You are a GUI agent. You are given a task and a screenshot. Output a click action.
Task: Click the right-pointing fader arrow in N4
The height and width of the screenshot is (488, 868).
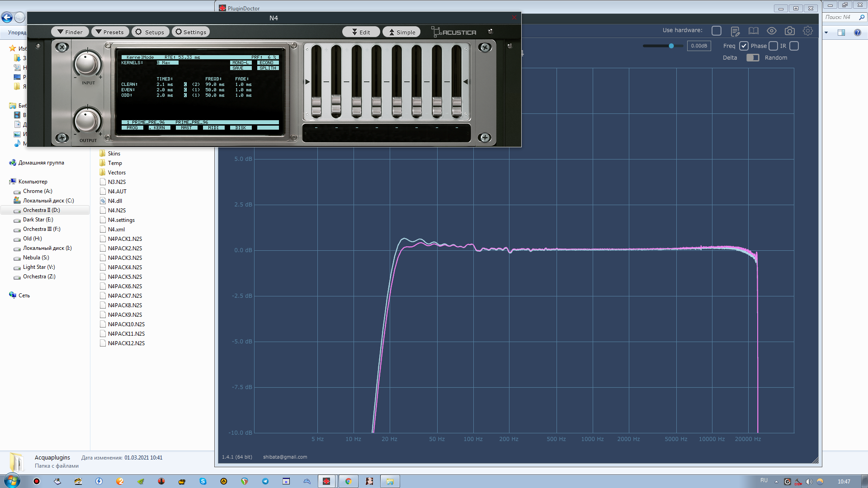pos(307,82)
